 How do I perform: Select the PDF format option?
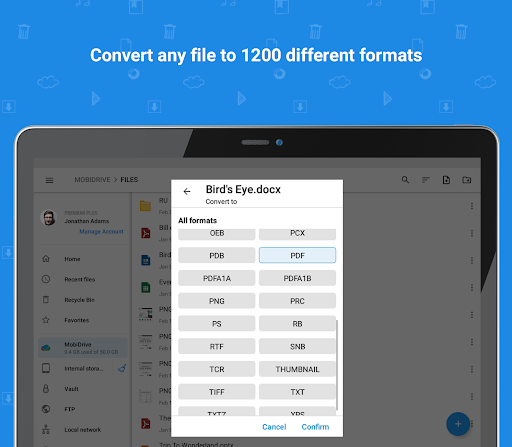tap(297, 255)
